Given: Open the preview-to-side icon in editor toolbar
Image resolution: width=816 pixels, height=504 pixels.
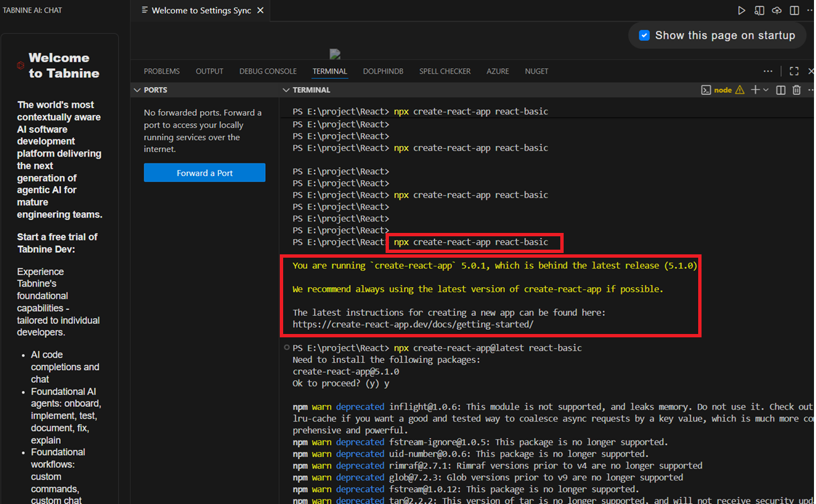Looking at the screenshot, I should tap(759, 11).
